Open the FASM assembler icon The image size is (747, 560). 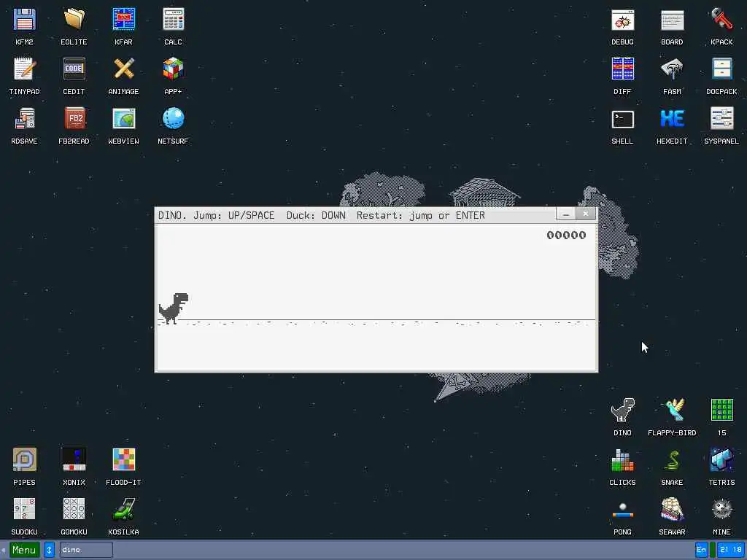(x=672, y=69)
